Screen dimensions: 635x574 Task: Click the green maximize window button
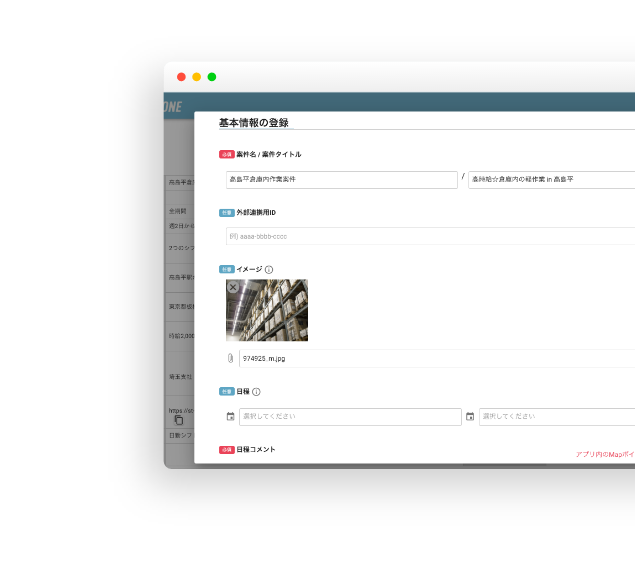(x=212, y=77)
